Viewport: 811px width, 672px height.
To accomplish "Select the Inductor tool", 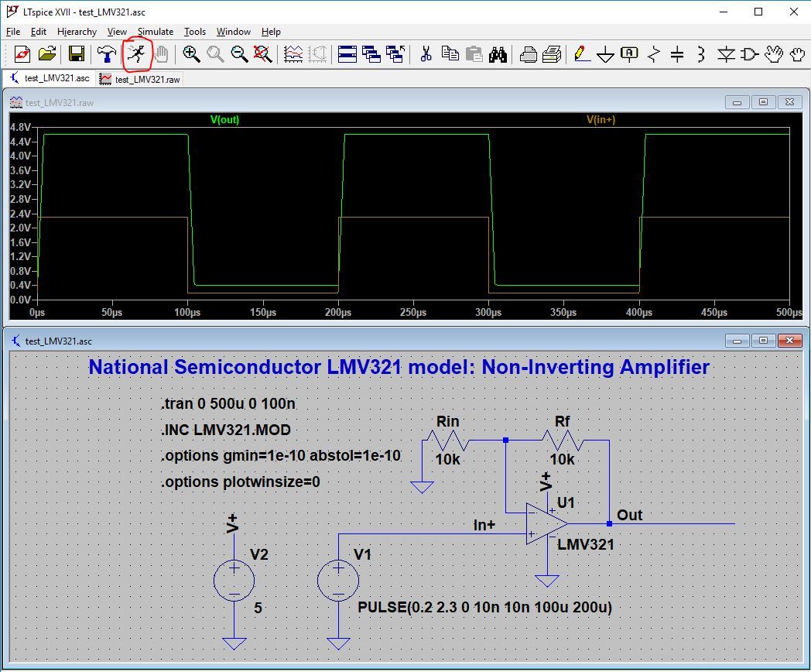I will tap(701, 53).
